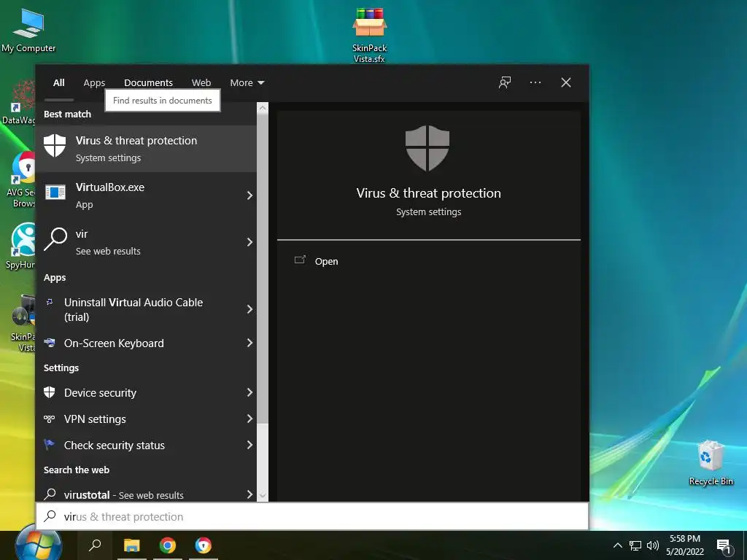Screen dimensions: 747x560
Task: Open the More filter dropdown
Action: [247, 83]
